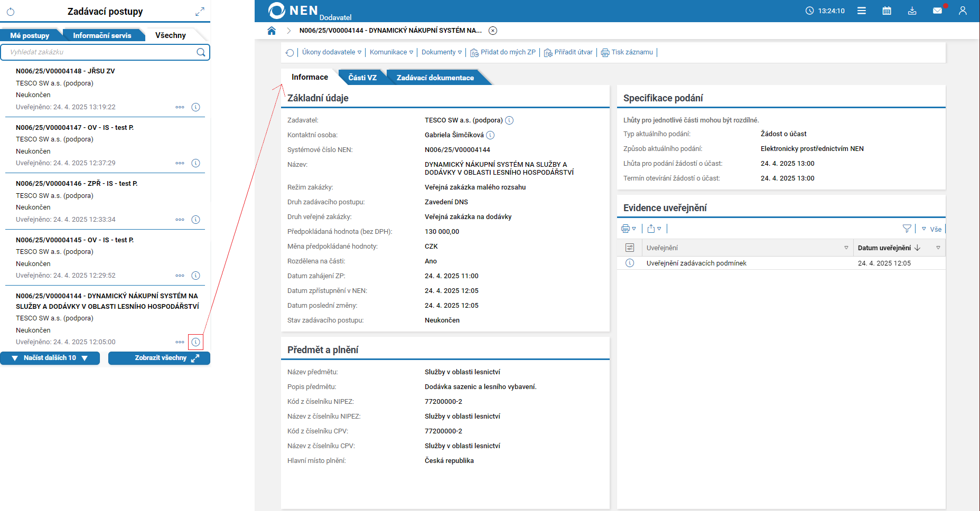This screenshot has height=511, width=980.
Task: Open downloads icon in header
Action: click(912, 11)
